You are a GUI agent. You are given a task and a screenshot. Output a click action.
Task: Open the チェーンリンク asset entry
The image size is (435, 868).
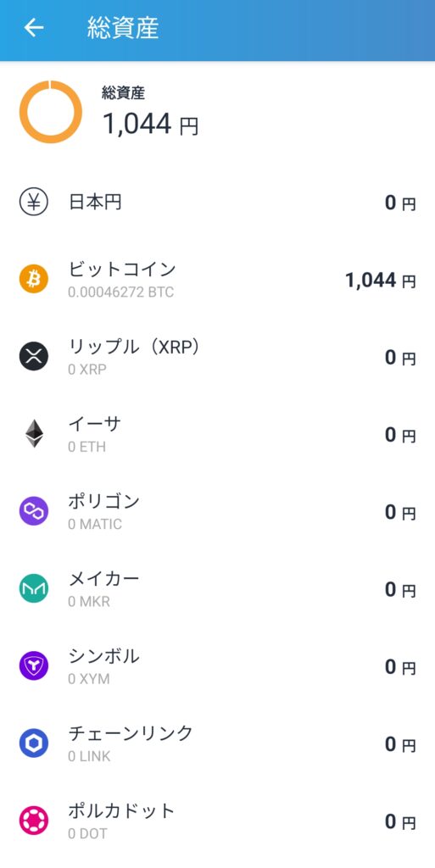tap(217, 744)
